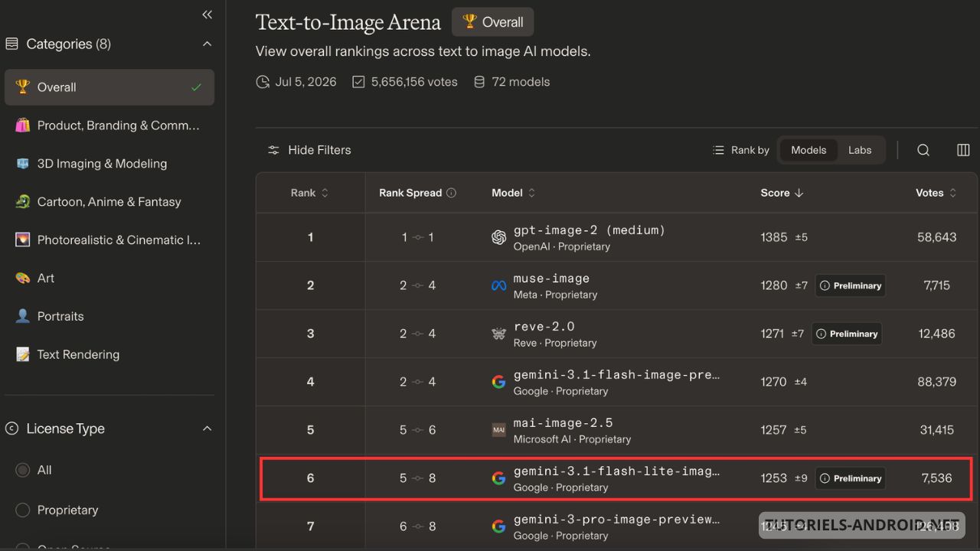Image resolution: width=980 pixels, height=551 pixels.
Task: Sort by Score column header
Action: coord(782,193)
